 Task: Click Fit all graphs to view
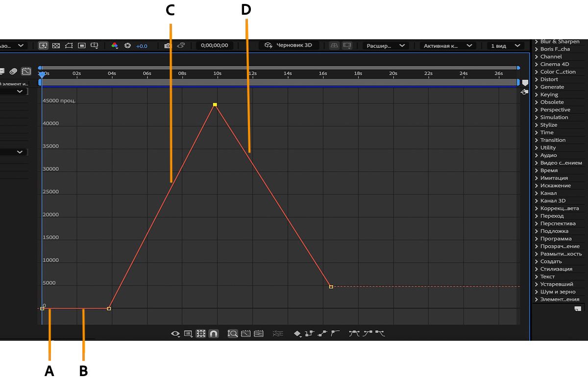(259, 333)
